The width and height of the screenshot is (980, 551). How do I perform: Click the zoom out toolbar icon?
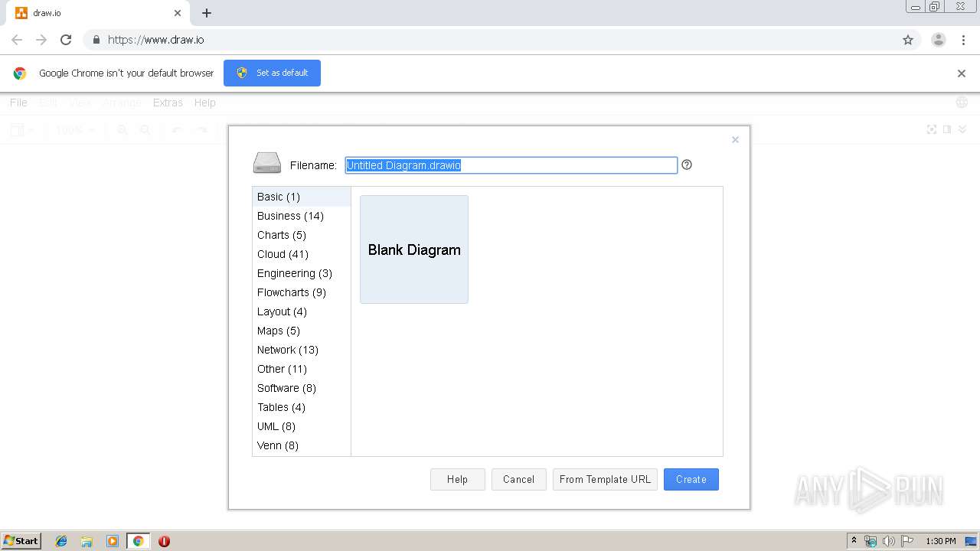point(145,130)
